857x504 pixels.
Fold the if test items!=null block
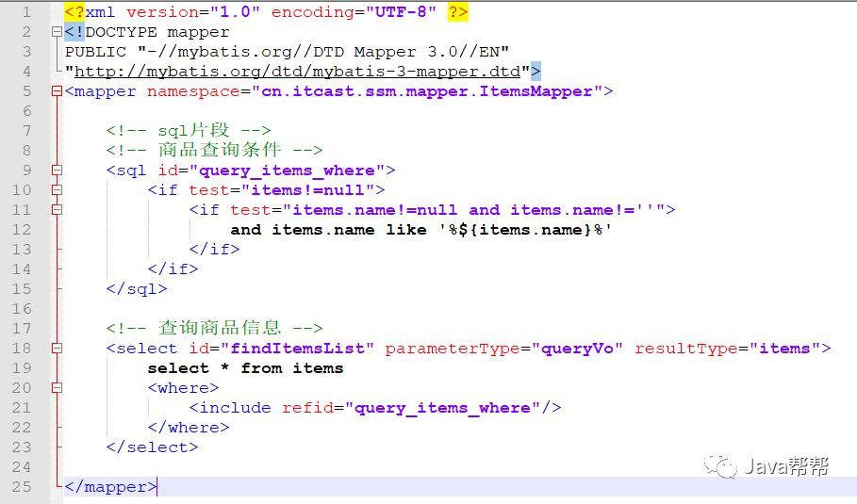coord(58,190)
